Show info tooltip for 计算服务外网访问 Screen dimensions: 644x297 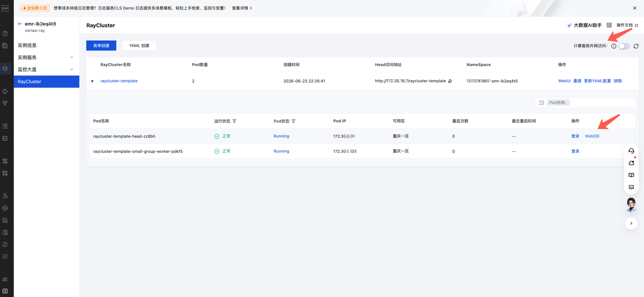click(x=614, y=46)
